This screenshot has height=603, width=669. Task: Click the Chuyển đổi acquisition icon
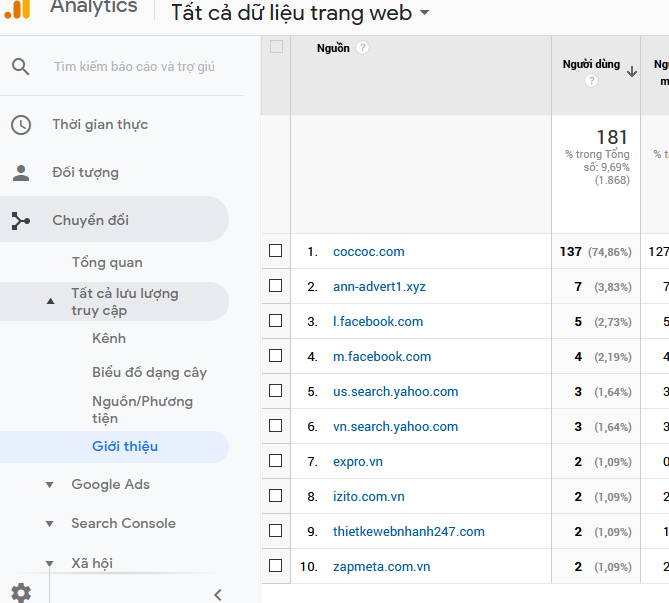(21, 221)
